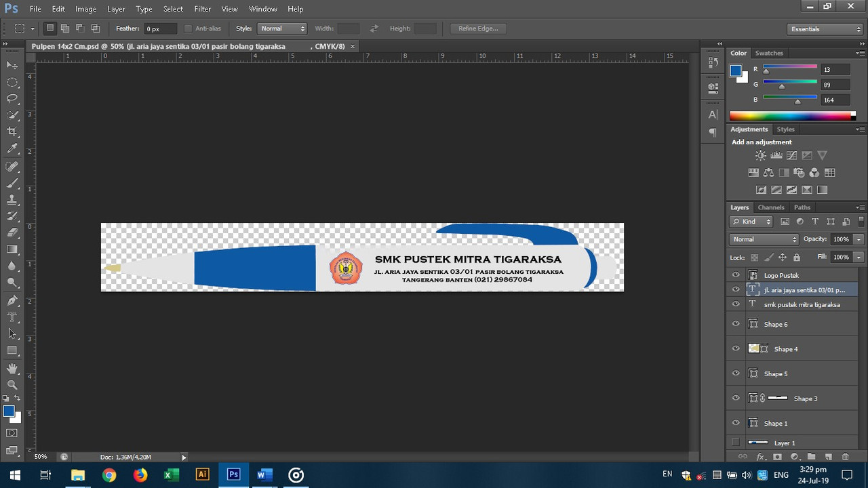
Task: Add a Levels adjustment
Action: (x=776, y=155)
